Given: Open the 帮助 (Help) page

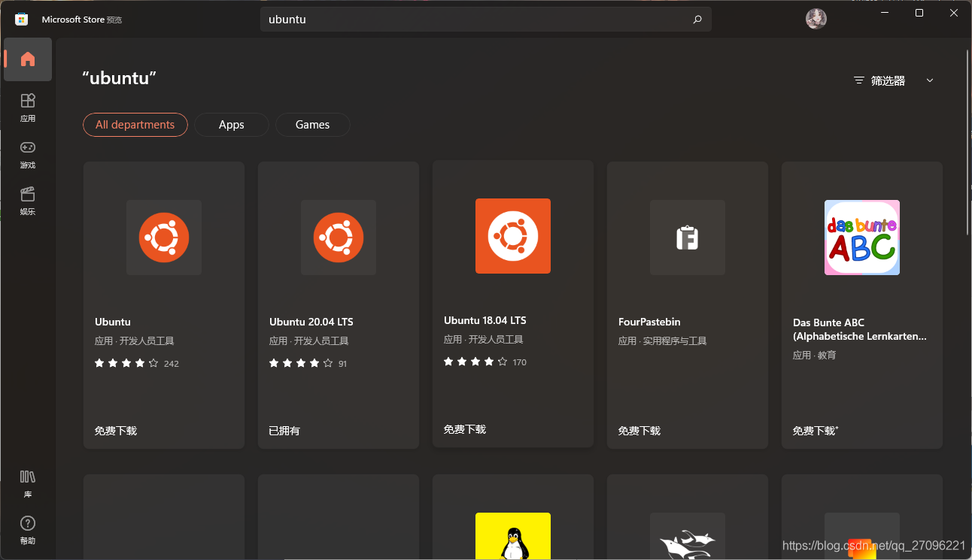Looking at the screenshot, I should pos(28,530).
